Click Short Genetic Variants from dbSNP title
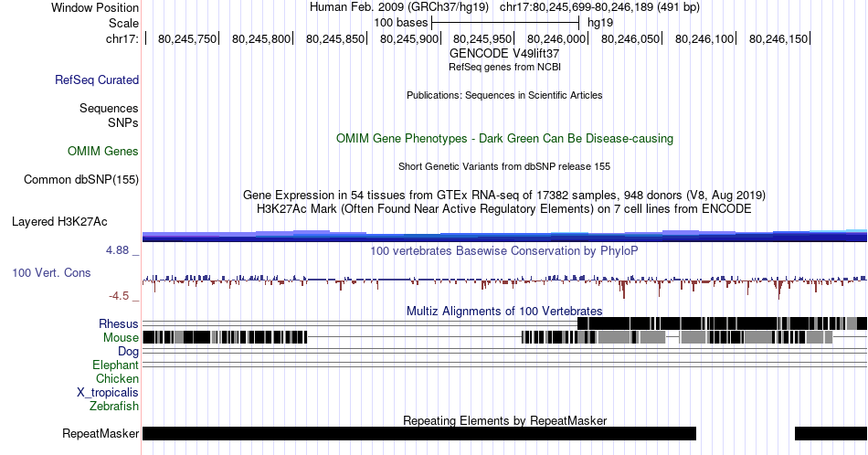The width and height of the screenshot is (868, 455). point(504,166)
